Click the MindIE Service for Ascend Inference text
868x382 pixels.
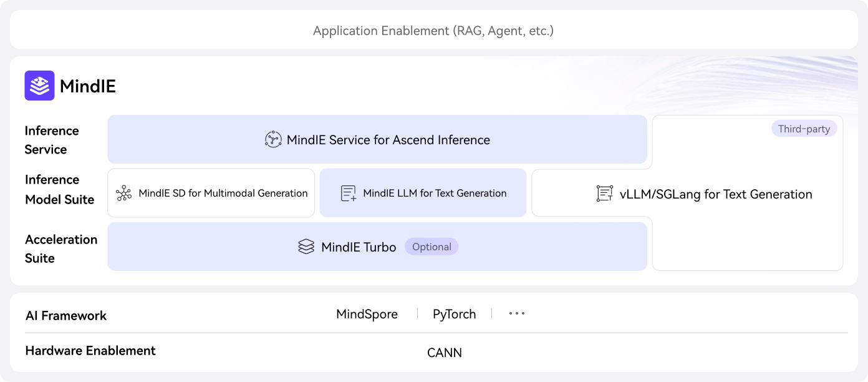(388, 140)
